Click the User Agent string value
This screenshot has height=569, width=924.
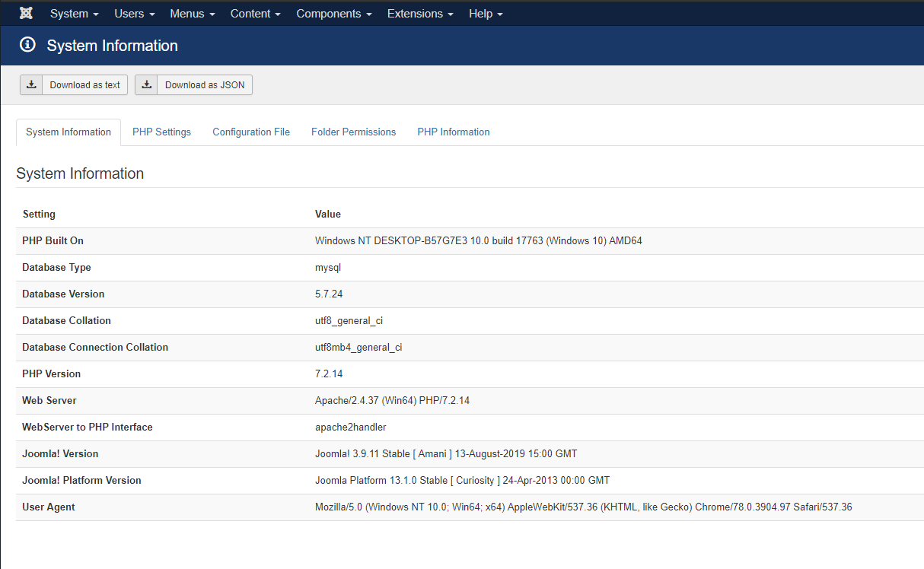pos(583,507)
